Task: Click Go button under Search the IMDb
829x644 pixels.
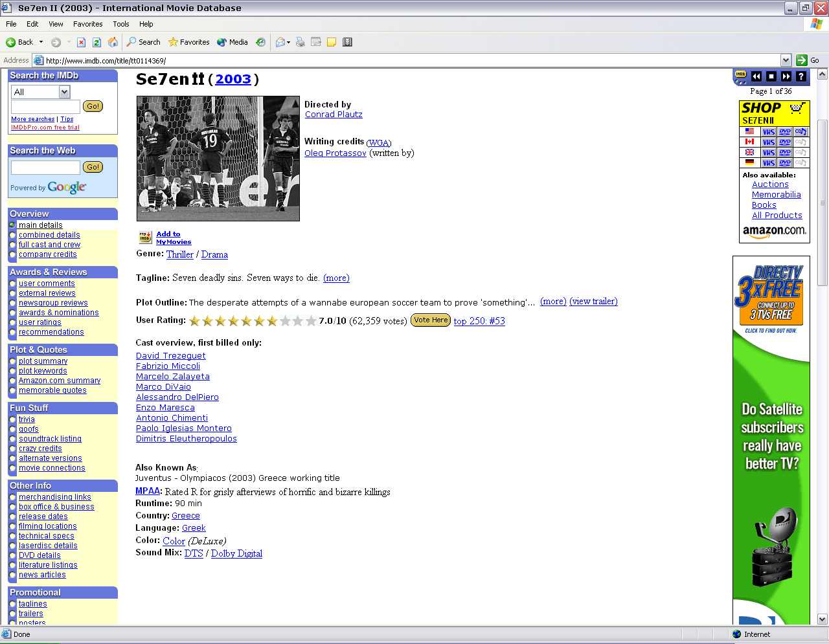Action: coord(93,106)
